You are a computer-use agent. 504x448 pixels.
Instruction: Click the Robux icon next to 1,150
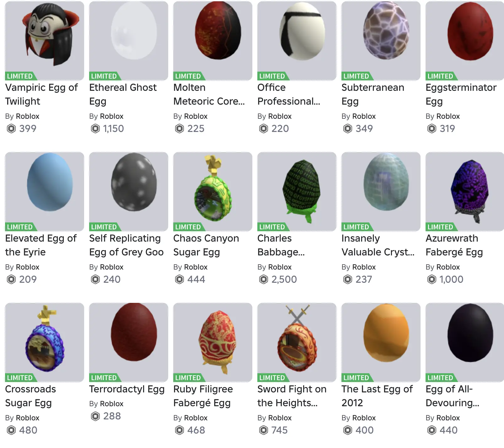click(95, 128)
